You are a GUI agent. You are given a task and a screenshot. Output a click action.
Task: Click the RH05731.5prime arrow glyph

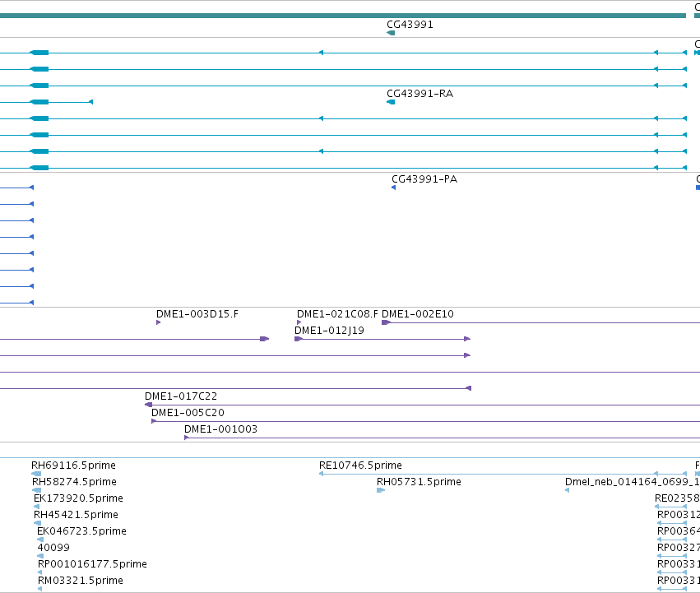coord(381,490)
